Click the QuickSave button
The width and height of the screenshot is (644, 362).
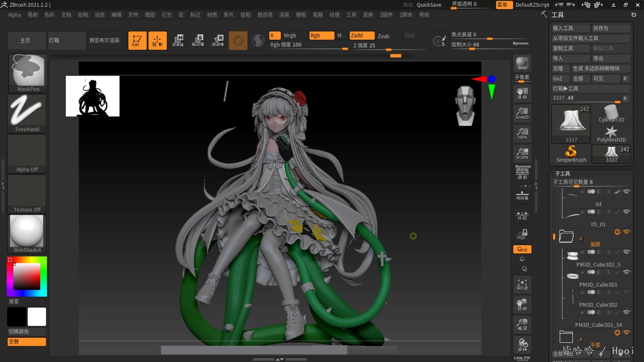click(429, 5)
